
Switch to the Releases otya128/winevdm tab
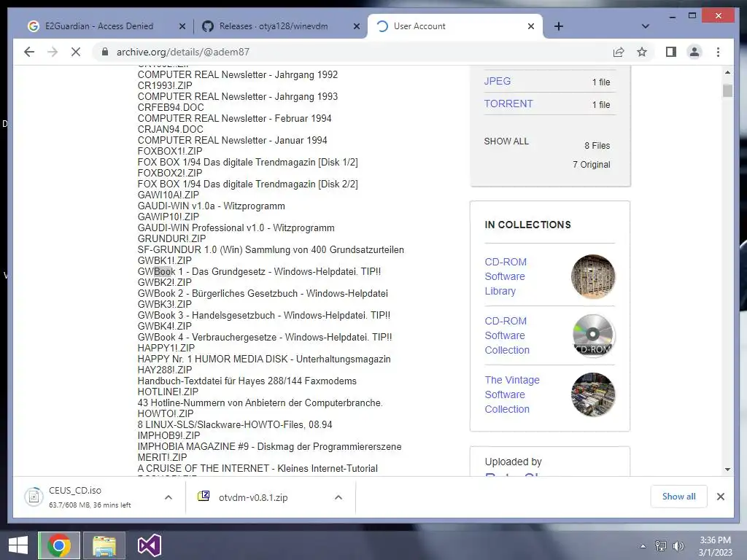pos(274,26)
